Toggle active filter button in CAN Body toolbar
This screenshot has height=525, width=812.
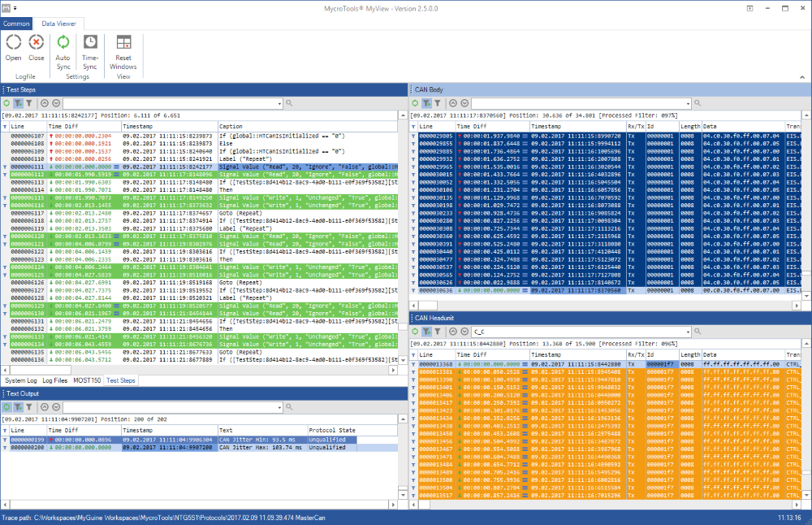pyautogui.click(x=425, y=104)
